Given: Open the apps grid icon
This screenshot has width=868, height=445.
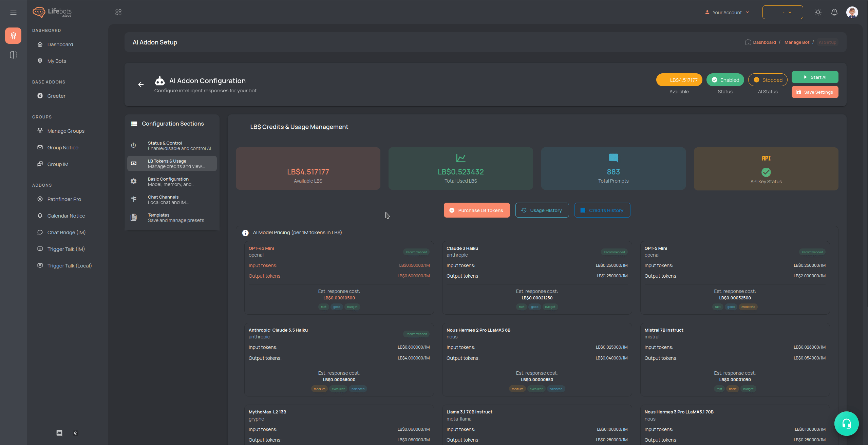Looking at the screenshot, I should point(118,12).
